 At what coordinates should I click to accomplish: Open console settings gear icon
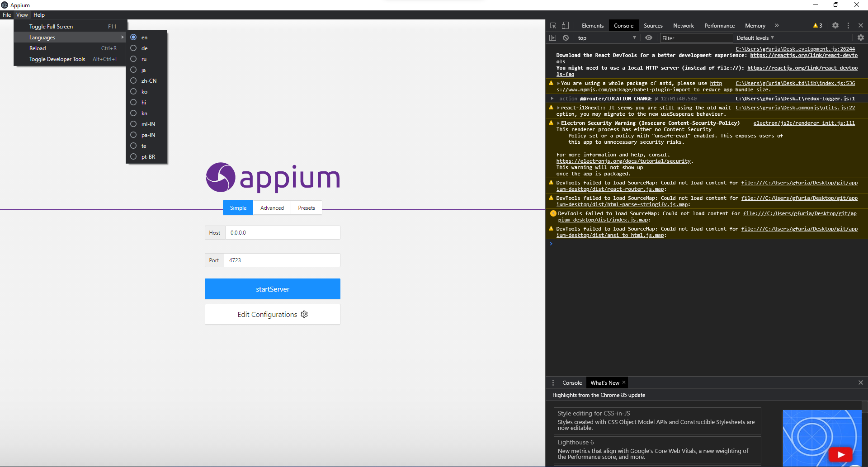861,38
